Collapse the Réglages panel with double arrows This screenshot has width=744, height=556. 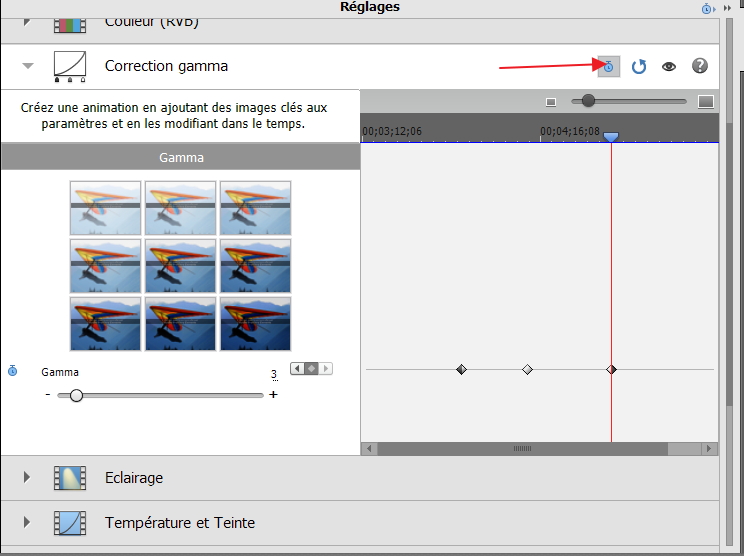(x=727, y=8)
